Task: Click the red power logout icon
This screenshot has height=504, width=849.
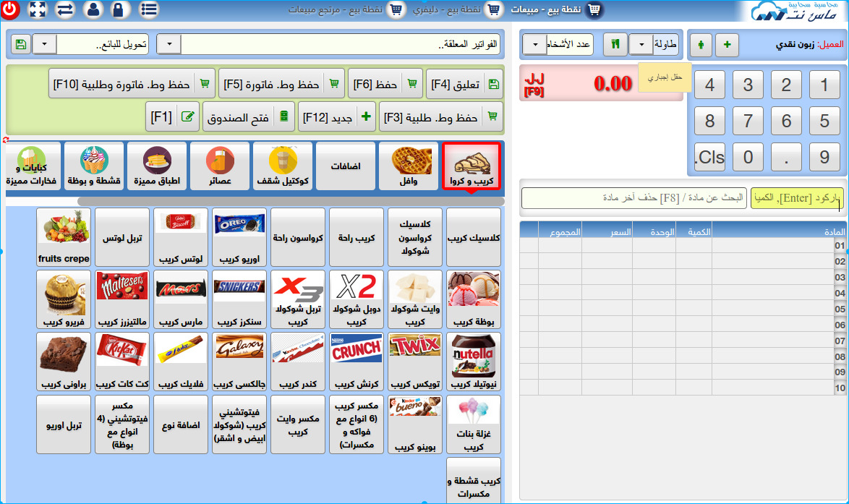Action: [x=9, y=9]
